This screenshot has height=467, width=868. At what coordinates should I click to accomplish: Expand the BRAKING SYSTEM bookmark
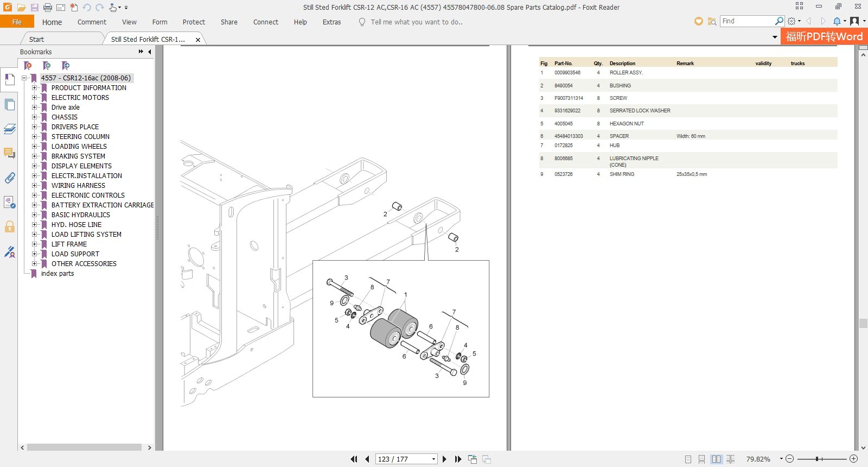(34, 156)
